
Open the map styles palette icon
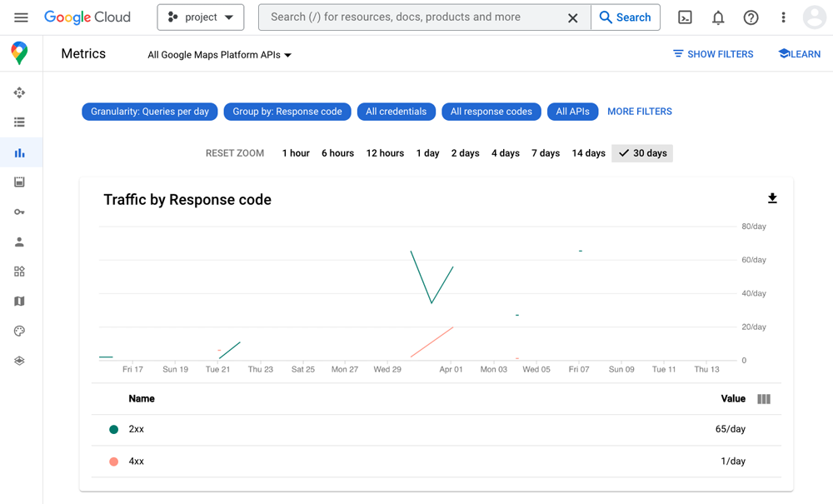click(21, 331)
